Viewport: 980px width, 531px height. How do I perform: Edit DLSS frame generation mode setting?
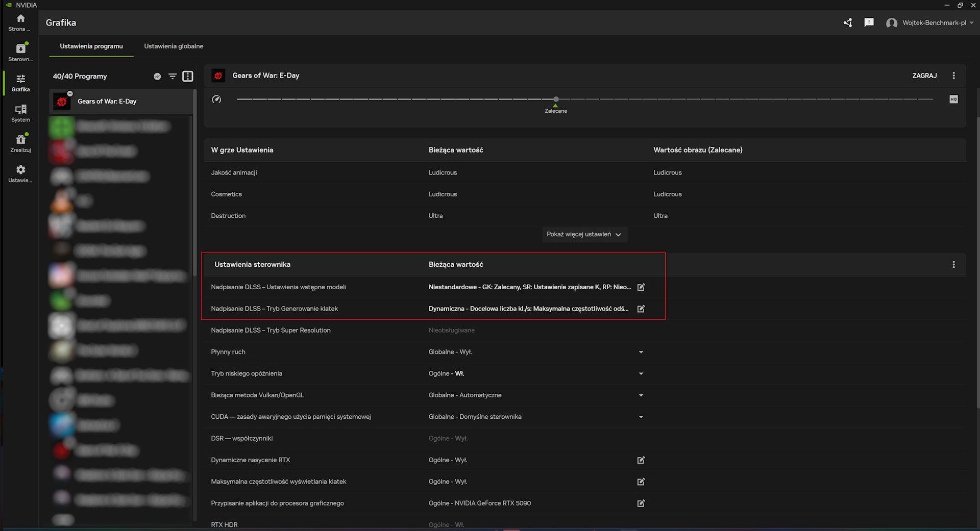(641, 309)
